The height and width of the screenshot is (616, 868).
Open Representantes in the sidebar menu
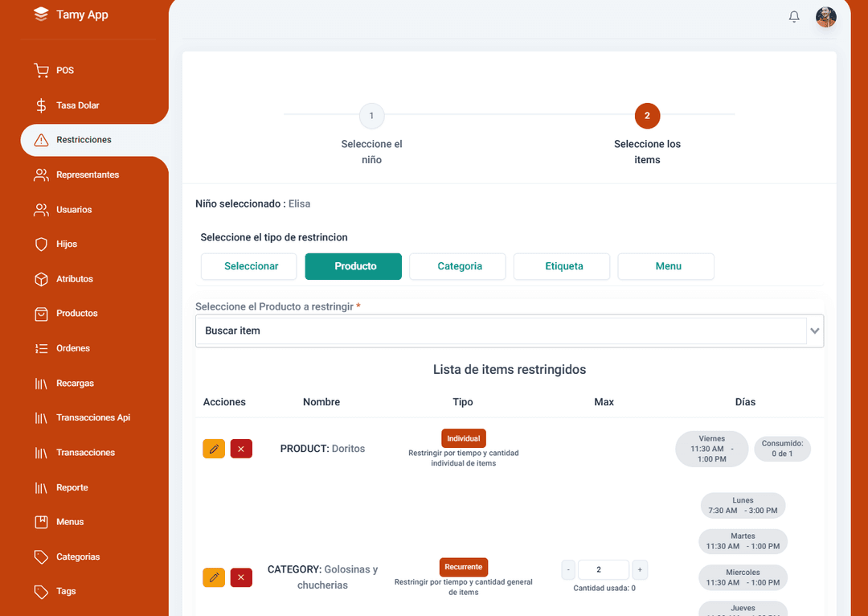tap(87, 175)
